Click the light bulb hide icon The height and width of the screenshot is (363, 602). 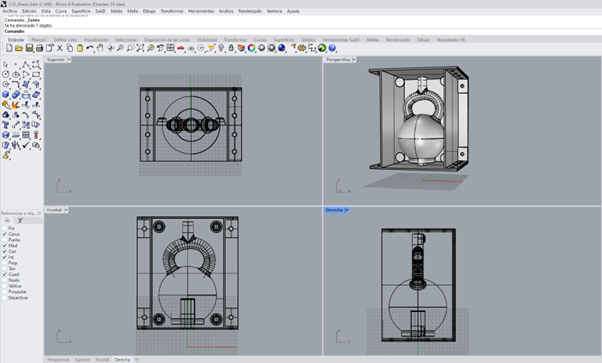221,48
